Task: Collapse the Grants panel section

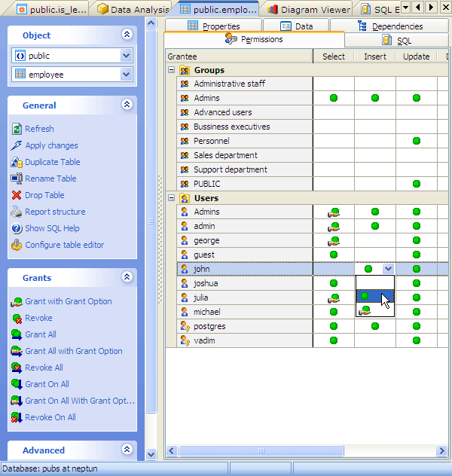Action: point(127,278)
